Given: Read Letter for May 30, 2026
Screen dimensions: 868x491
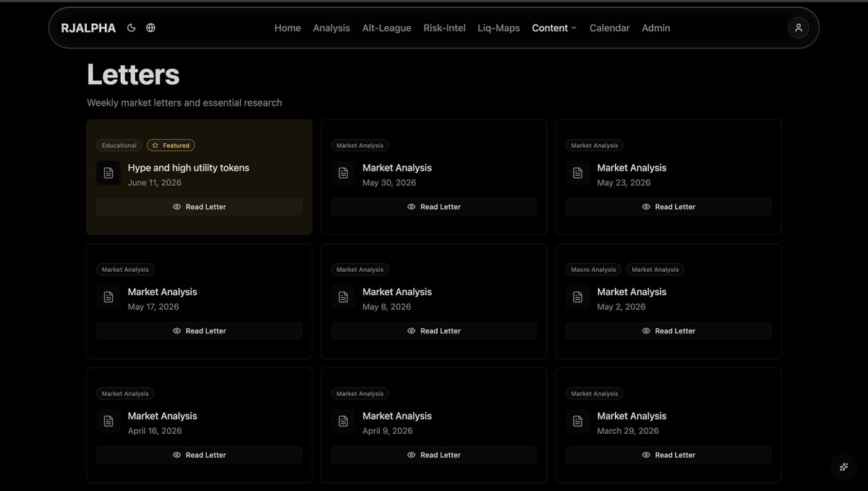Looking at the screenshot, I should tap(434, 207).
